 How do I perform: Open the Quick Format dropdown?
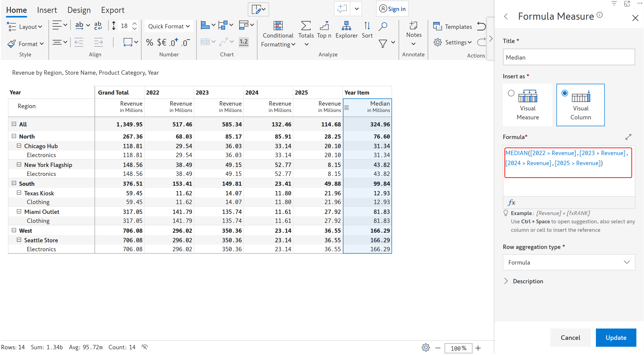coord(169,26)
